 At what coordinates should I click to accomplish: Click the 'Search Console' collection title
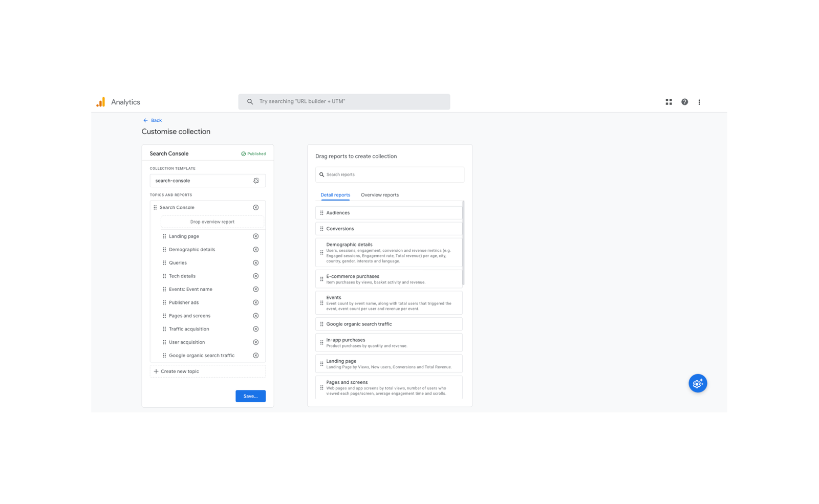click(x=169, y=154)
